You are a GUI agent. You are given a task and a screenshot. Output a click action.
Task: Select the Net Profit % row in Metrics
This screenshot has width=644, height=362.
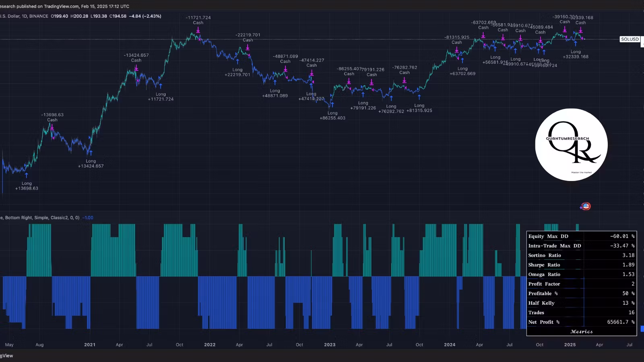(x=581, y=322)
